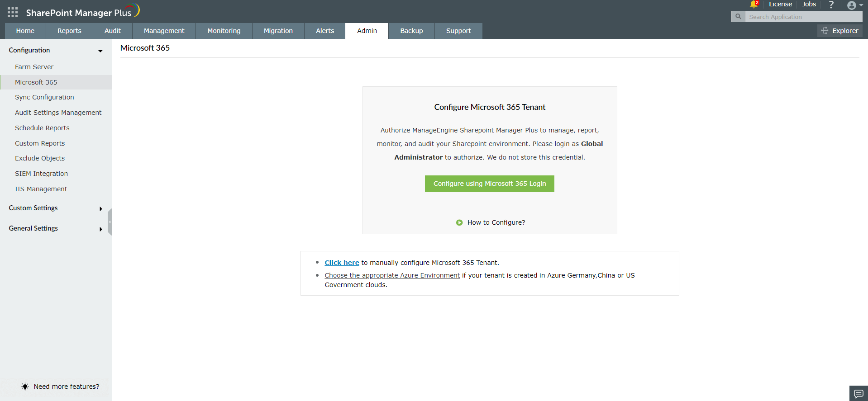Image resolution: width=868 pixels, height=401 pixels.
Task: Open Choose the appropriate Azure Environment link
Action: pyautogui.click(x=392, y=275)
